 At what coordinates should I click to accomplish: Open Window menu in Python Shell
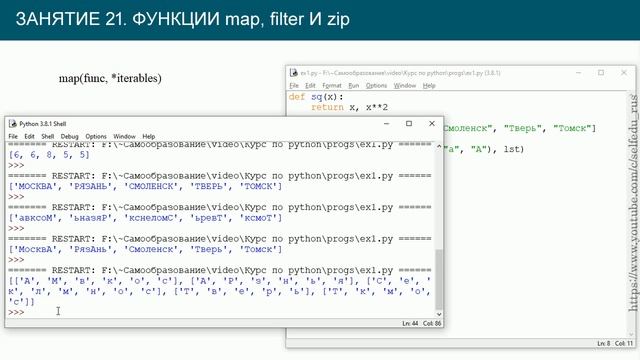[x=124, y=136]
